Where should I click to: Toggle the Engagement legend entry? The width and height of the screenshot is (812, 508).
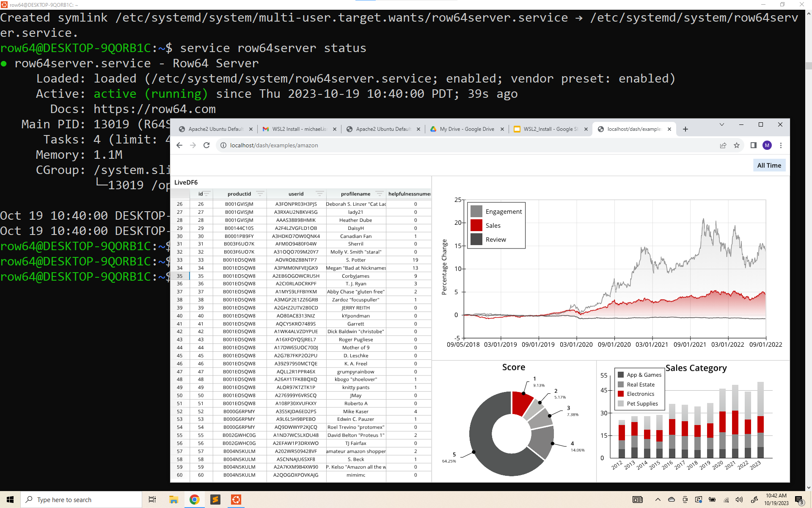(496, 211)
